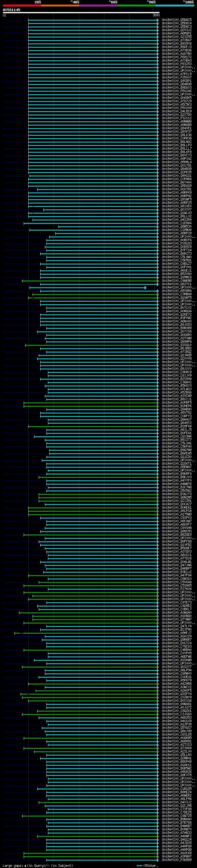Image resolution: width=197 pixels, height=868 pixels.
Task: Select hit label UniRef100_Q1GWT5
Action: tap(177, 297)
